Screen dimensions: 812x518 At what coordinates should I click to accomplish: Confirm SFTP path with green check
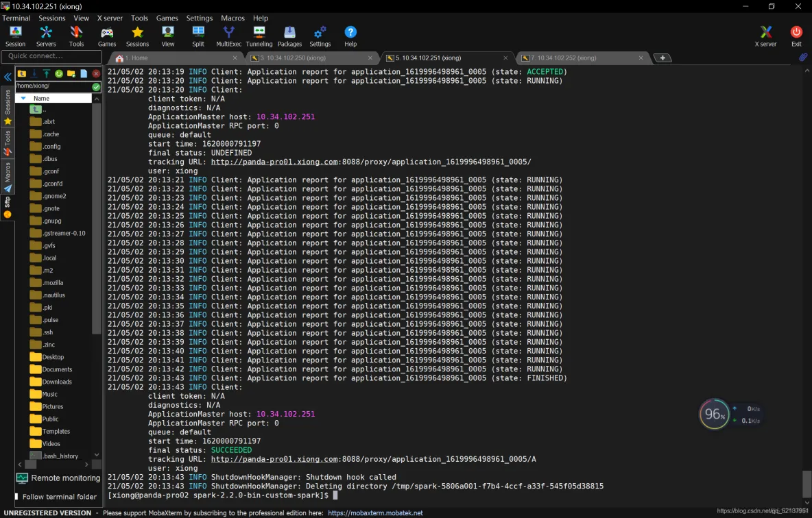(96, 86)
